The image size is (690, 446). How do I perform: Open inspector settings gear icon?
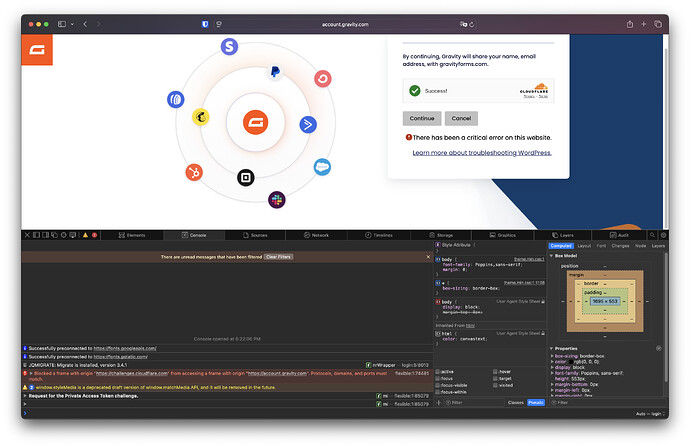663,235
